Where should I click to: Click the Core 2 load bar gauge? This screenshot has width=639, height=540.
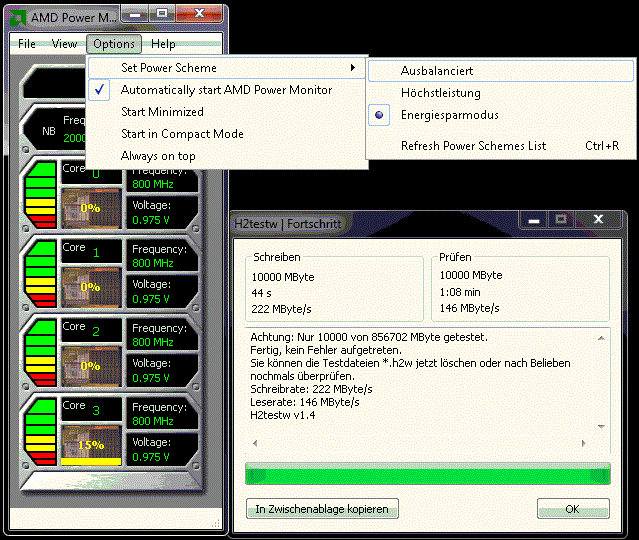pos(40,353)
